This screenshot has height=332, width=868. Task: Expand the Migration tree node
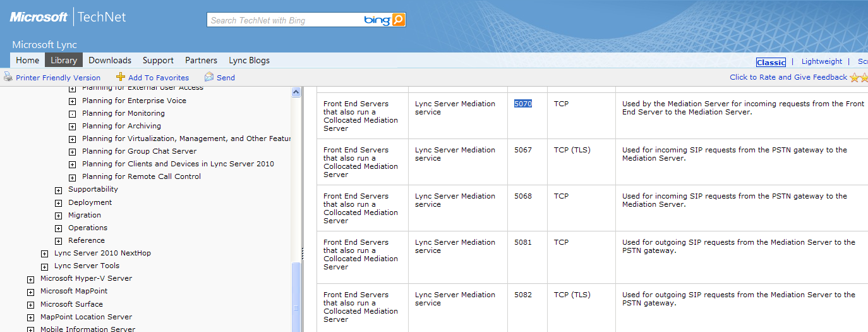[58, 216]
